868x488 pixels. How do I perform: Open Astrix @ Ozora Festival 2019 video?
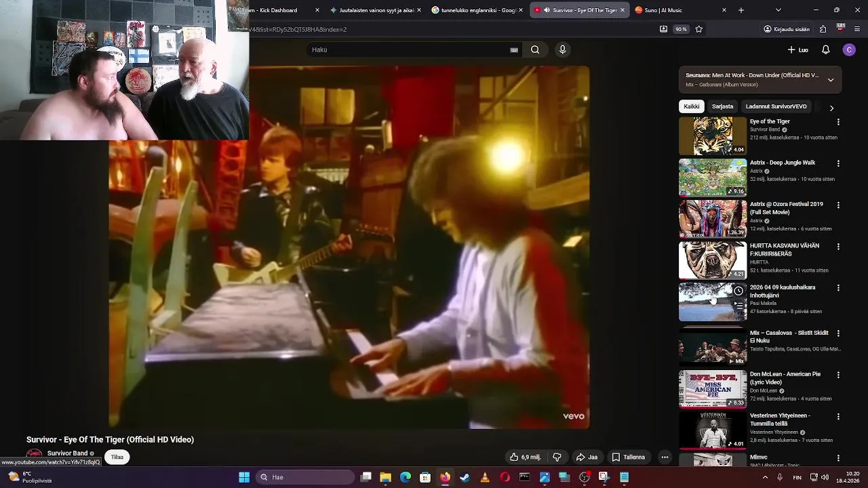[713, 219]
